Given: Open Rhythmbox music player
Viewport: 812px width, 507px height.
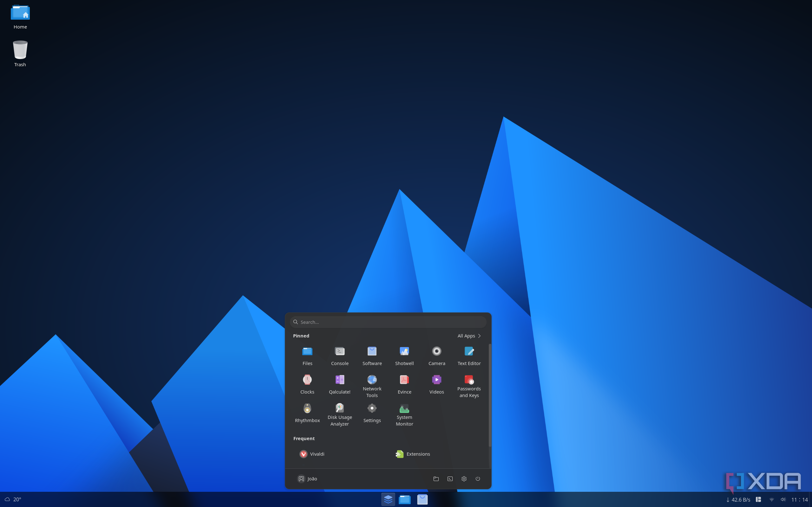Looking at the screenshot, I should (307, 413).
